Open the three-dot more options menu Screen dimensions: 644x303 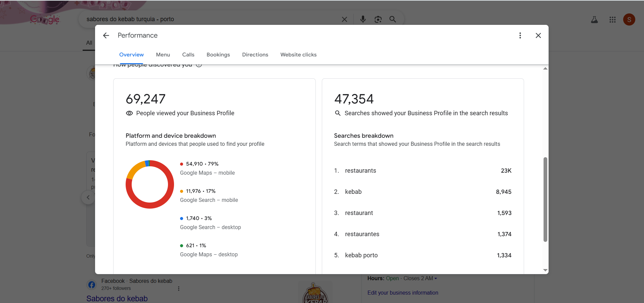click(520, 36)
